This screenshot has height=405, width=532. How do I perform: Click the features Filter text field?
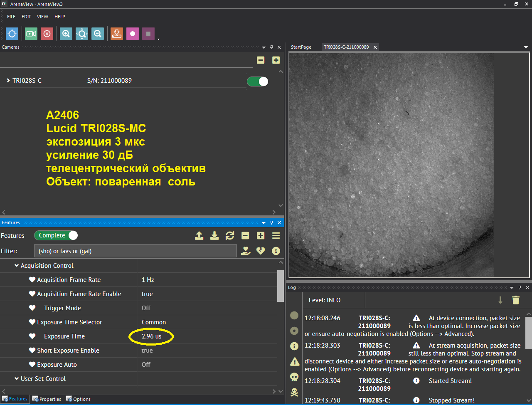click(x=135, y=251)
